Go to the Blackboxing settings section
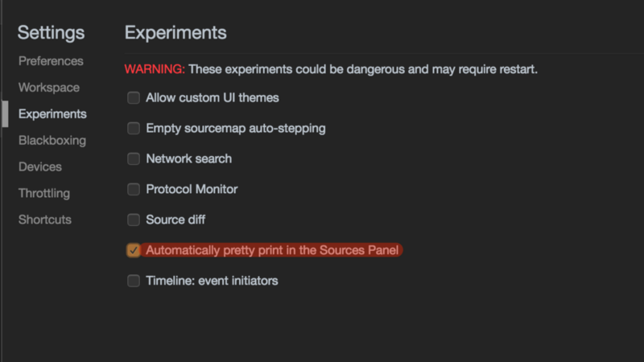Viewport: 644px width, 362px height. (52, 141)
